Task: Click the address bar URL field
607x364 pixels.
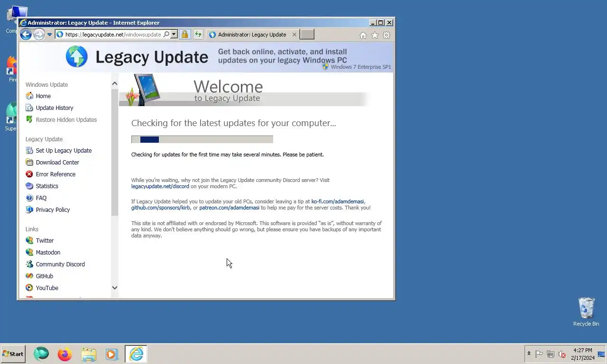Action: pyautogui.click(x=113, y=35)
